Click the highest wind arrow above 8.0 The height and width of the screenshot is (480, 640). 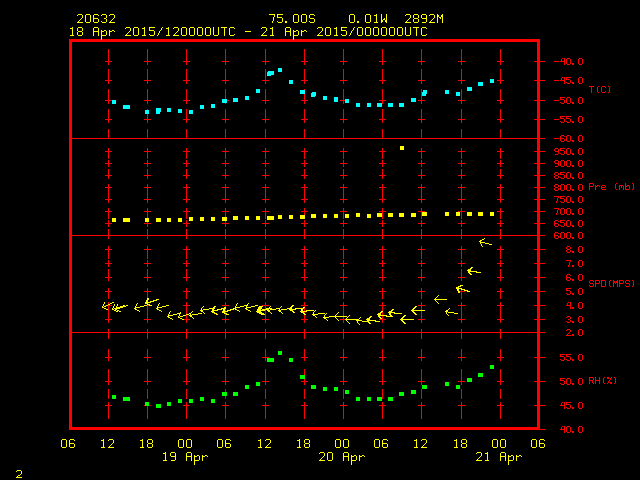click(485, 243)
